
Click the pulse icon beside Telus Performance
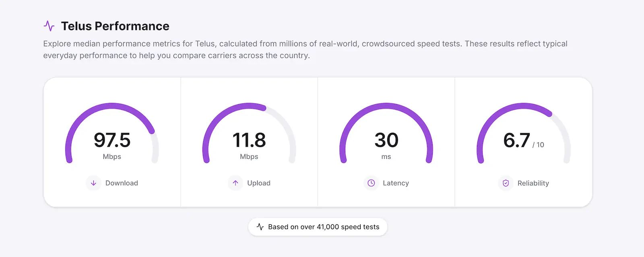pos(49,26)
